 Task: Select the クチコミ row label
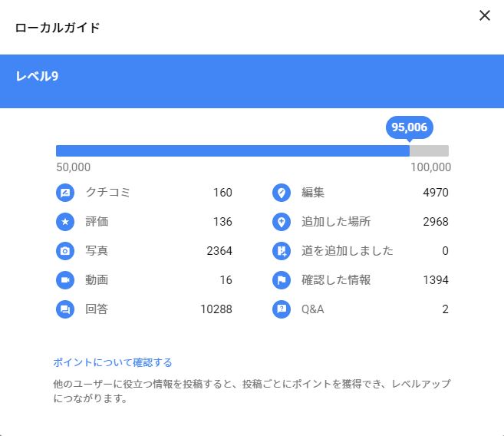coord(107,193)
